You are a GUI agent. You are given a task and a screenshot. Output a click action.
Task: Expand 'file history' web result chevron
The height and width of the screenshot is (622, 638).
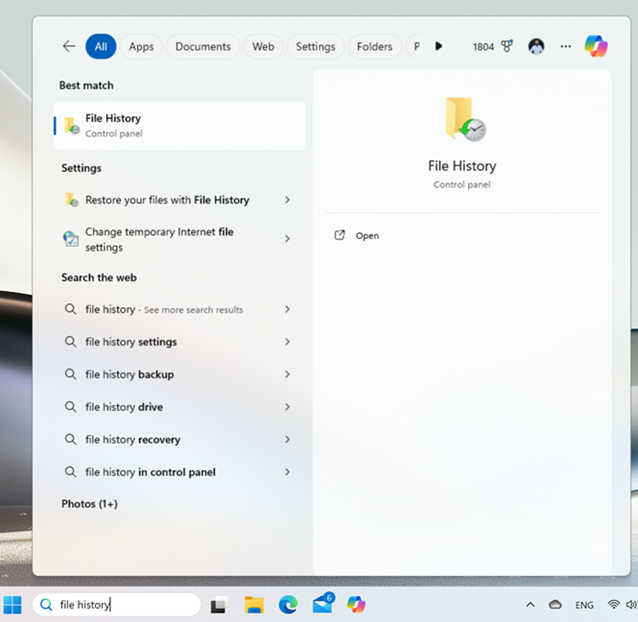[x=287, y=309]
